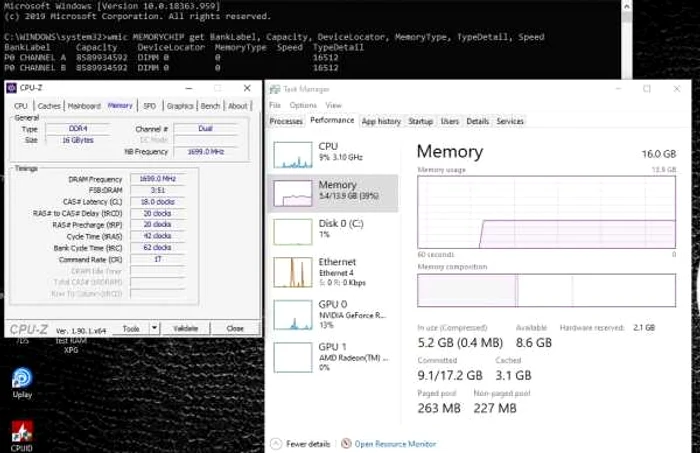Click the 'P0 CHANNEL B' row in command prompt
700x453 pixels.
tap(171, 68)
